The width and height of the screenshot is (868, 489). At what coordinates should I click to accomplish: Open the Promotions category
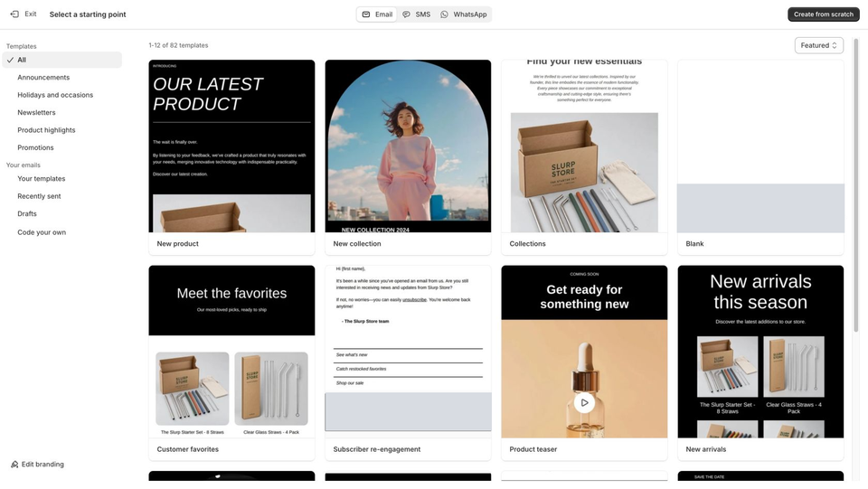35,147
